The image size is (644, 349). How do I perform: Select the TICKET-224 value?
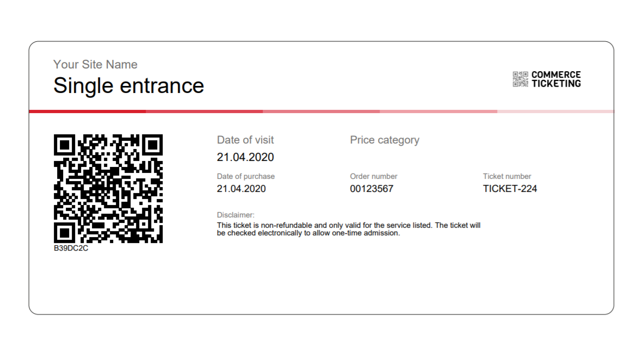[x=510, y=189]
